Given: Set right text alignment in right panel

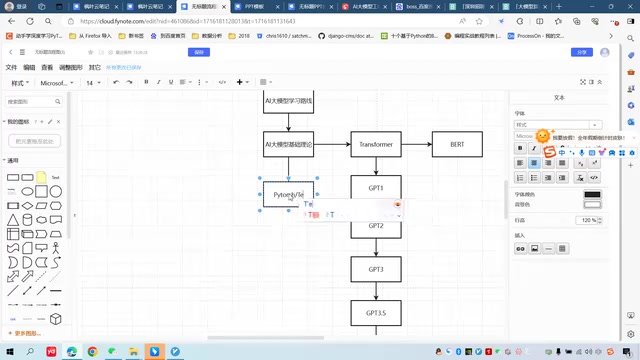Looking at the screenshot, I should [548, 163].
